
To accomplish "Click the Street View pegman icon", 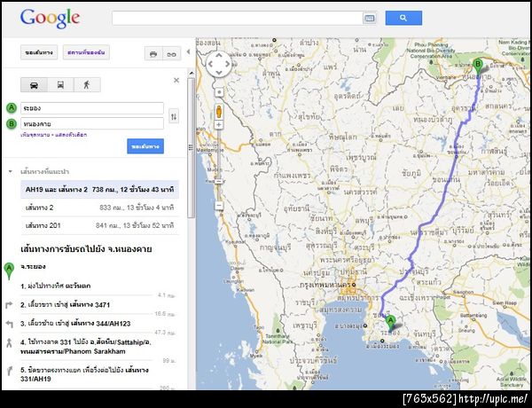I will click(x=219, y=111).
